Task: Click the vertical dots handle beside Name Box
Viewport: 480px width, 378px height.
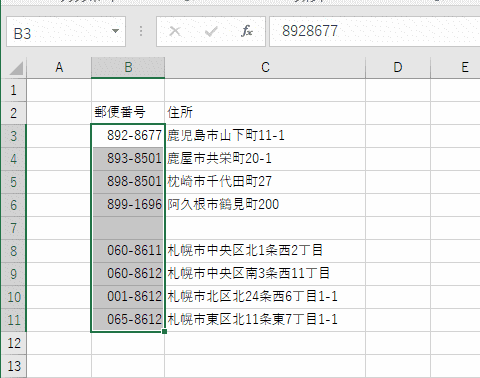Action: coord(141,31)
